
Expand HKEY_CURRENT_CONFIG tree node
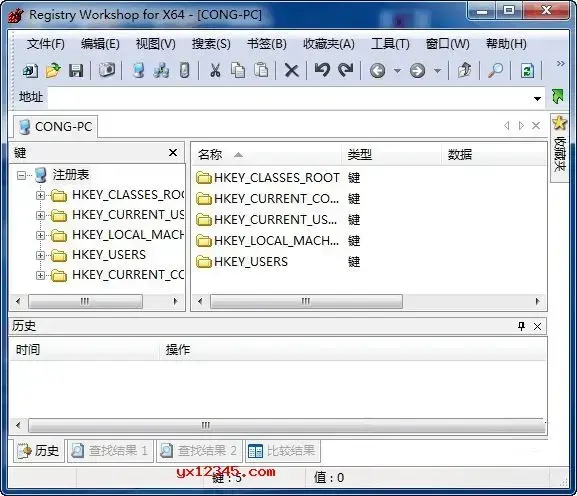(x=40, y=275)
